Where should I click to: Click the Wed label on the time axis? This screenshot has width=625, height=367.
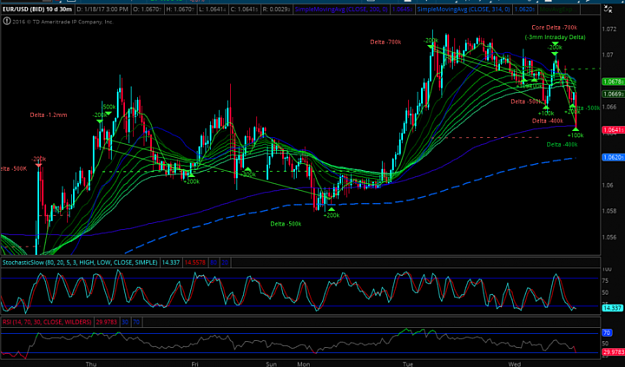(x=515, y=364)
